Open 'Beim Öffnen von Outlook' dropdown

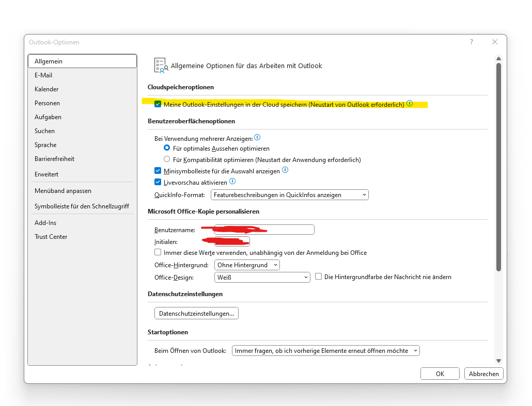[326, 351]
